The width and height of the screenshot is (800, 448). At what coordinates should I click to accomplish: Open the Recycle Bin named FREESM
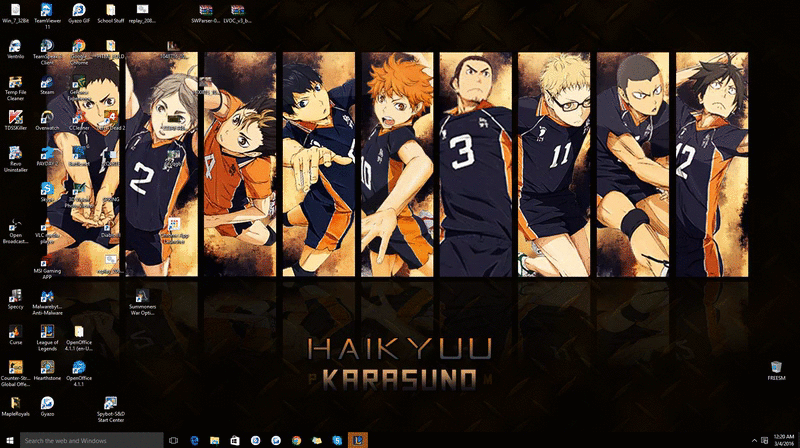776,371
